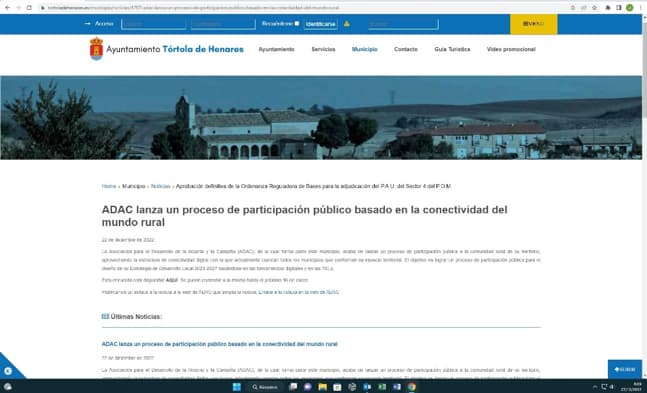The height and width of the screenshot is (393, 647).
Task: Click the password field in the login bar
Action: click(x=223, y=24)
